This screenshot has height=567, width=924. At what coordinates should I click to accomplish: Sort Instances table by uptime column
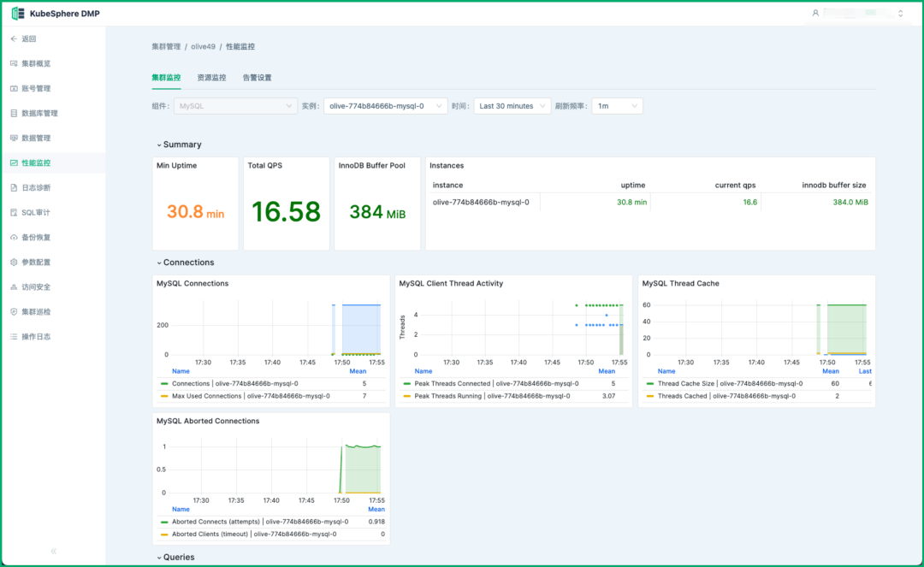click(x=633, y=185)
